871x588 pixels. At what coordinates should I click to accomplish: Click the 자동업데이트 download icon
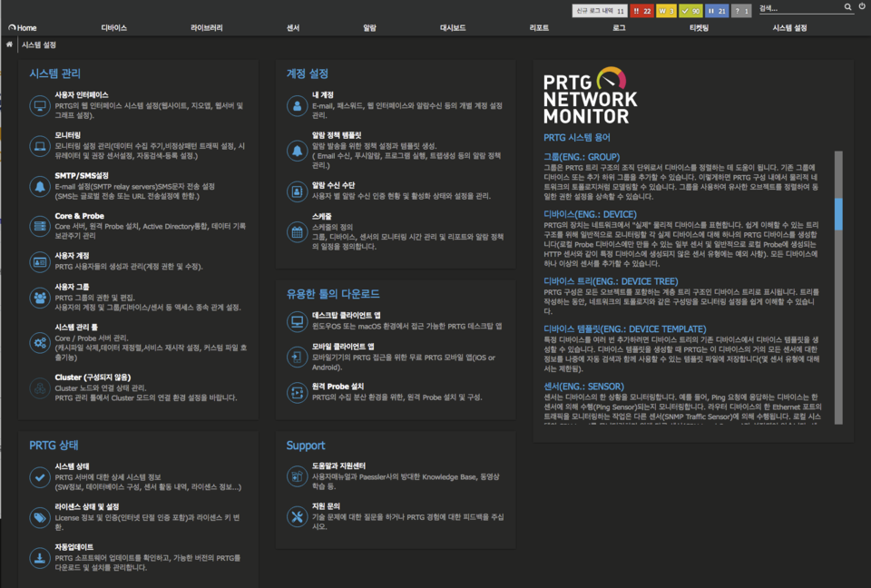pos(40,557)
